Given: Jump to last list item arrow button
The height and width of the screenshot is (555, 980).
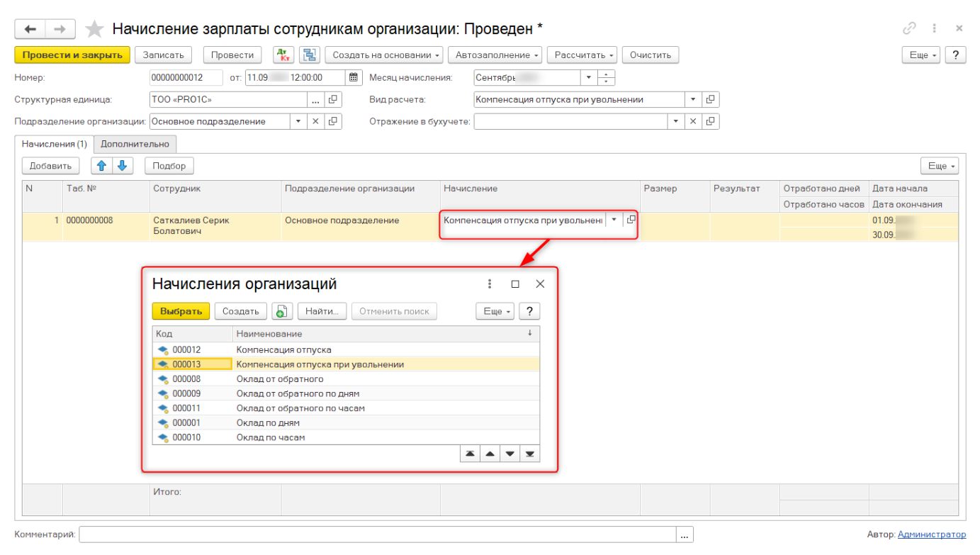Looking at the screenshot, I should [x=529, y=454].
